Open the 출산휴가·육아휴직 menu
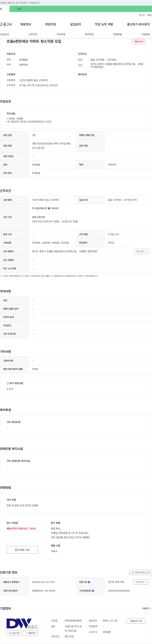 tap(138, 24)
